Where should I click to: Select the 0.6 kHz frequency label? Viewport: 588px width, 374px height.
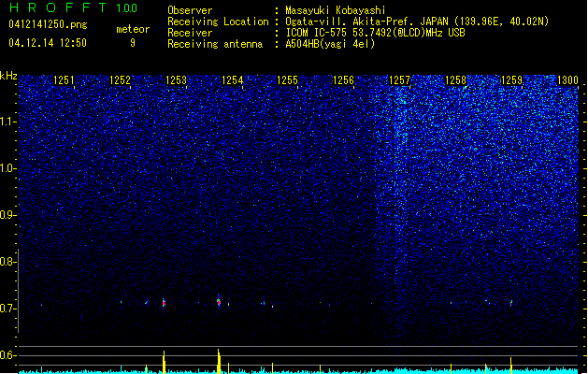(8, 355)
